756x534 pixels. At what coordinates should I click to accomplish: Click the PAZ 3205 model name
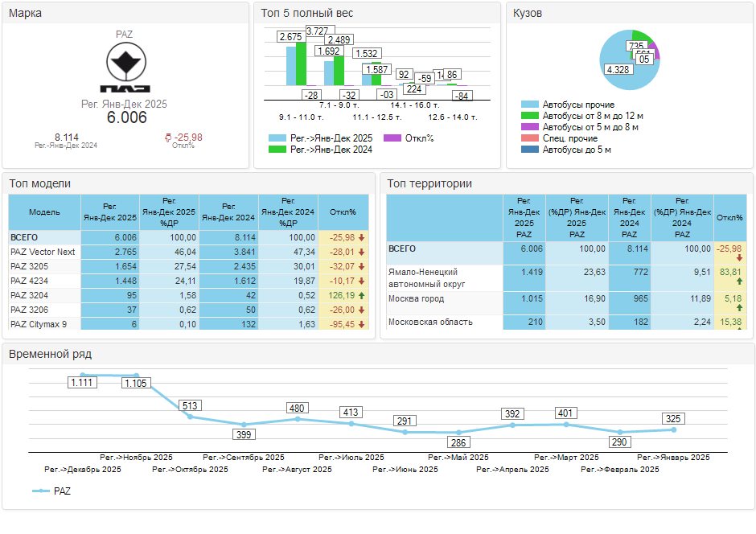point(29,266)
